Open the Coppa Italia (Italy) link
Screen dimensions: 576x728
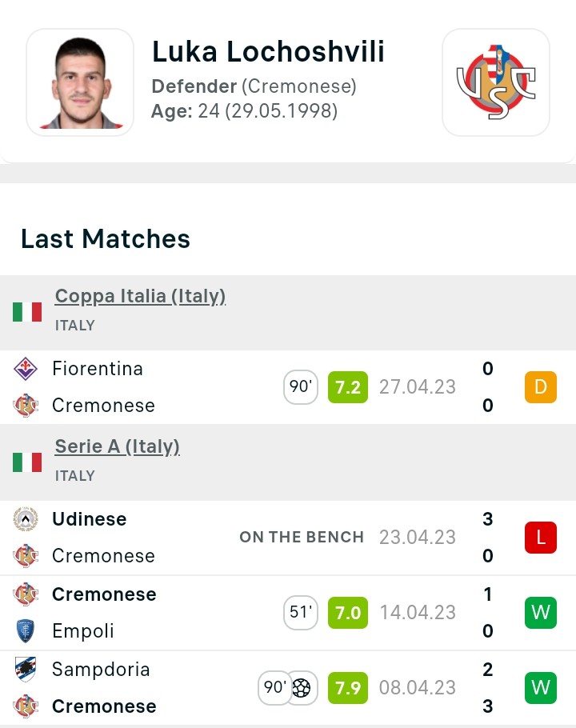click(x=140, y=296)
